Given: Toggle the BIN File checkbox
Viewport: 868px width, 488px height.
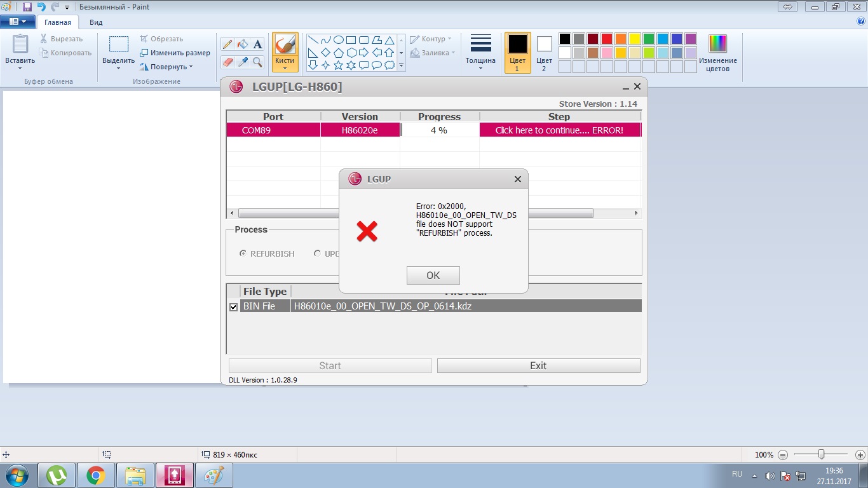Looking at the screenshot, I should click(x=234, y=307).
